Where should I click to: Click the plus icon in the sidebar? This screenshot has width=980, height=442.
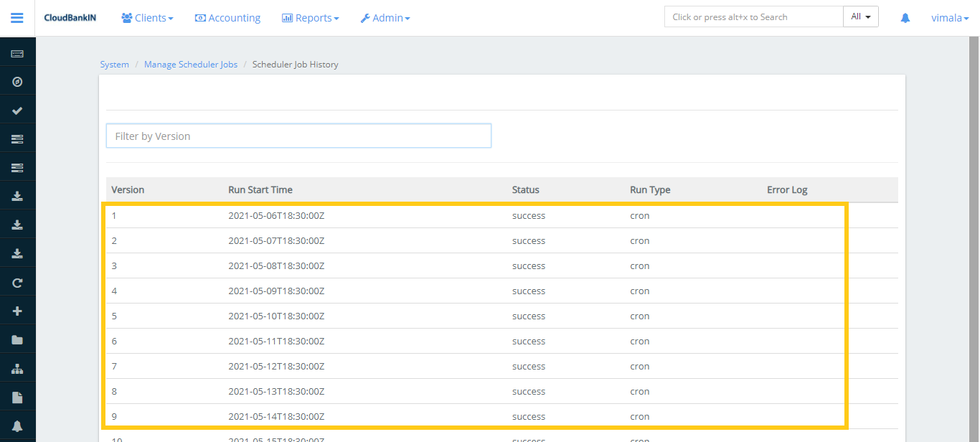point(17,311)
